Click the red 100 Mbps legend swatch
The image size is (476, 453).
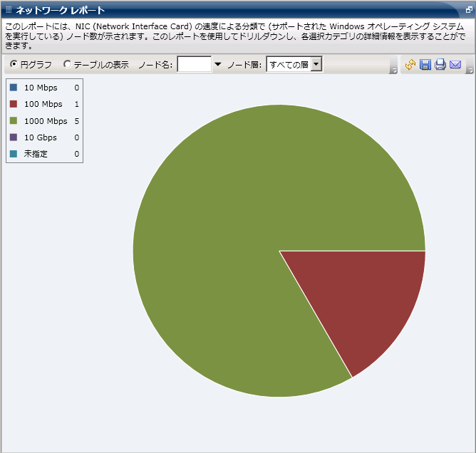point(14,104)
